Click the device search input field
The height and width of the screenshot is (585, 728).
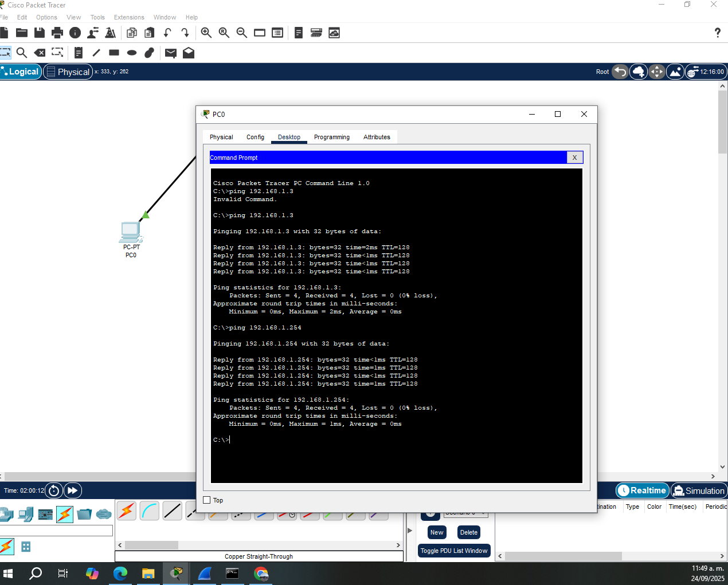click(56, 531)
